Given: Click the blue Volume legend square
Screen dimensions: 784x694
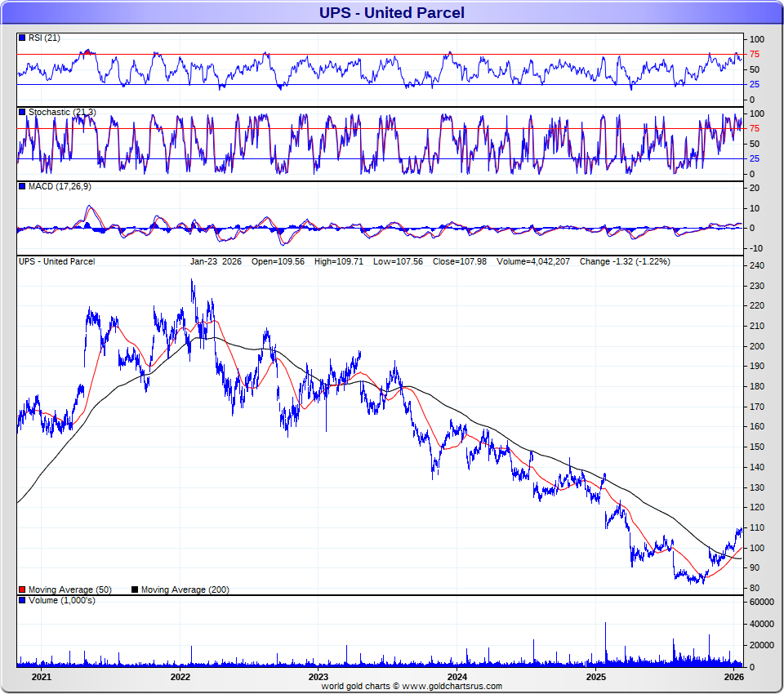Looking at the screenshot, I should 22,600.
